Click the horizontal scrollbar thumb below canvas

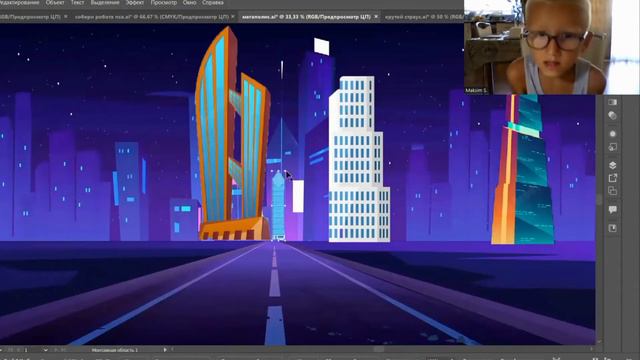[x=379, y=349]
